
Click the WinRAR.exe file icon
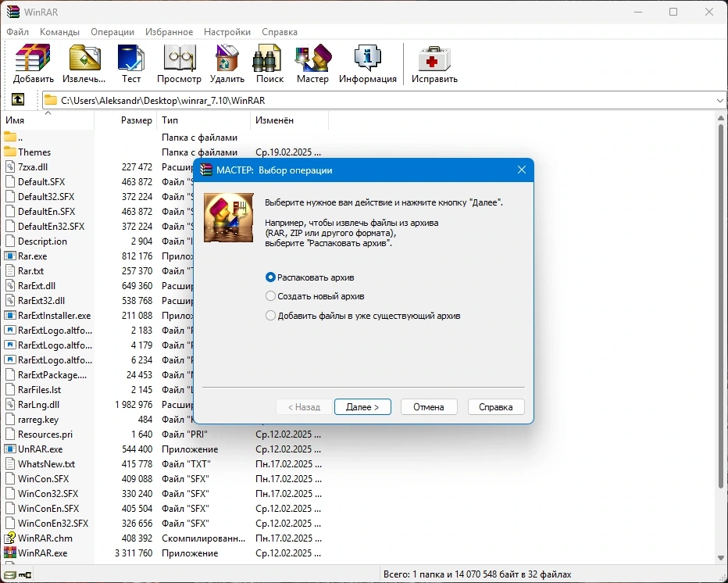tap(9, 553)
